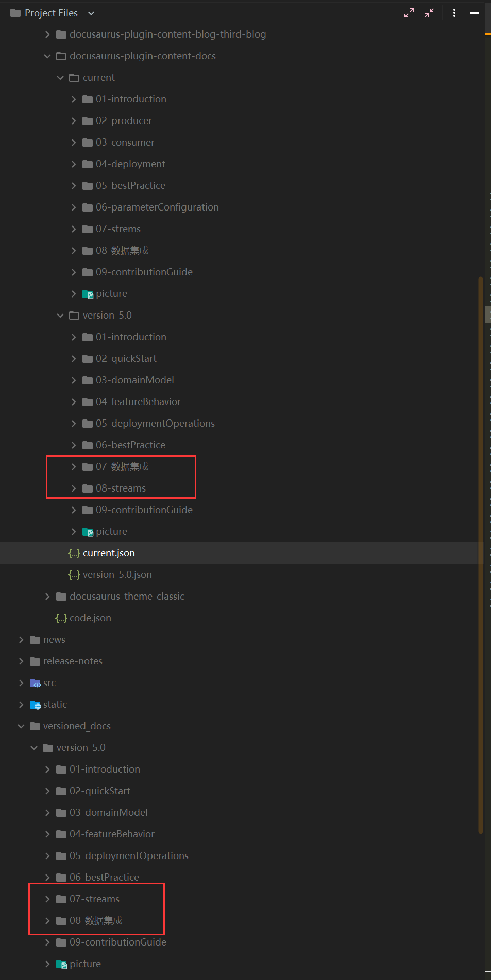
Task: Select the 08-数据集成 folder under versioned_docs
Action: (x=96, y=921)
